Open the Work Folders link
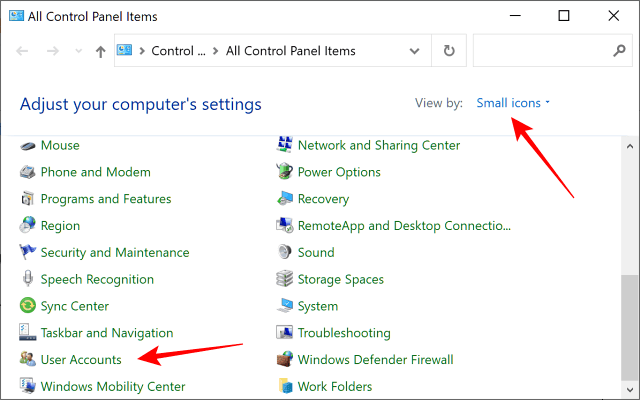This screenshot has height=400, width=640. click(x=335, y=387)
